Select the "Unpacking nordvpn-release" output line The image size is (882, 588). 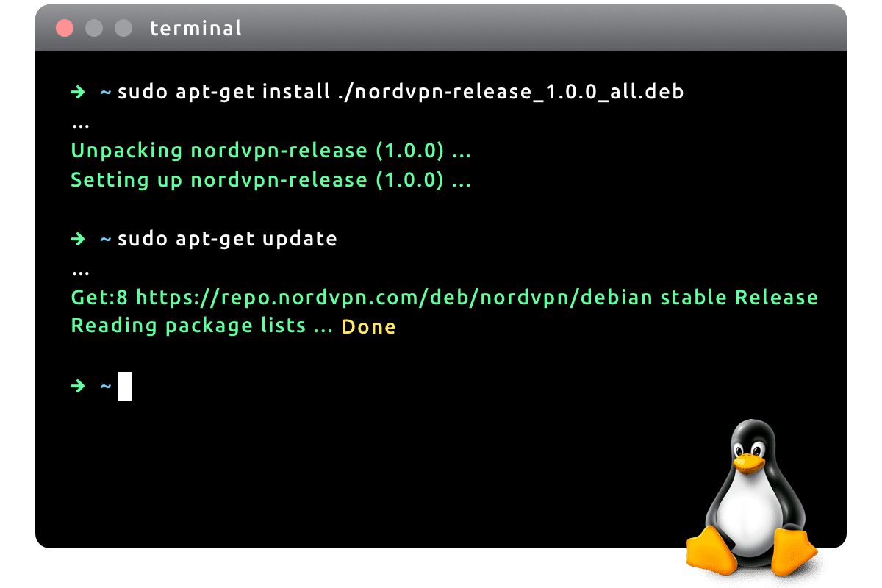pyautogui.click(x=270, y=151)
